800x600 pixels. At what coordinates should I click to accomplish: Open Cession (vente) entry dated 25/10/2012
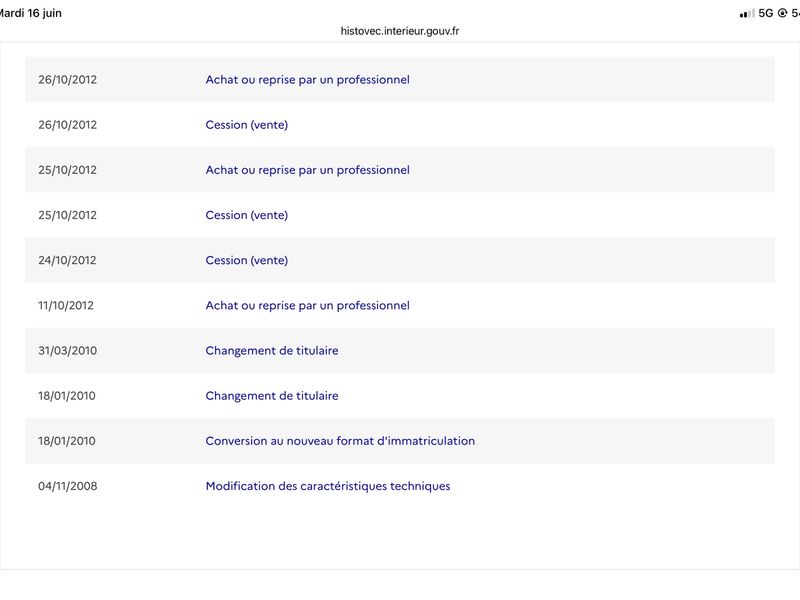tap(246, 215)
